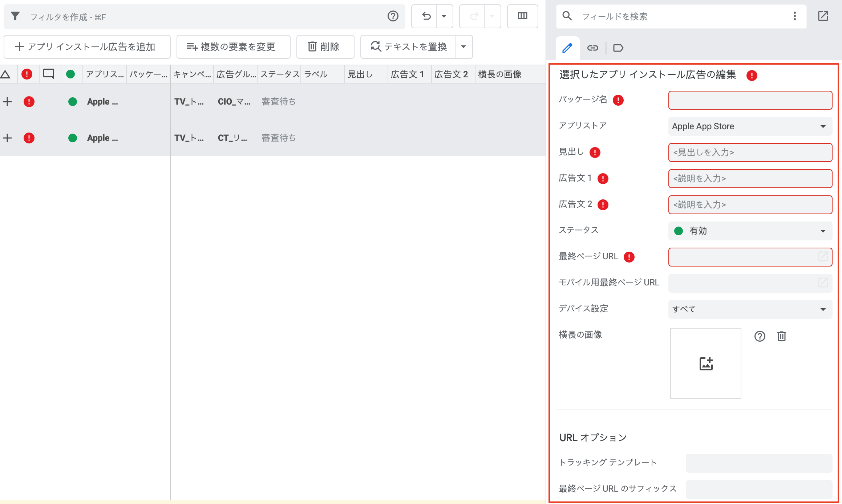Open the ステータス dropdown showing 有効
Image resolution: width=842 pixels, height=504 pixels.
[x=750, y=231]
